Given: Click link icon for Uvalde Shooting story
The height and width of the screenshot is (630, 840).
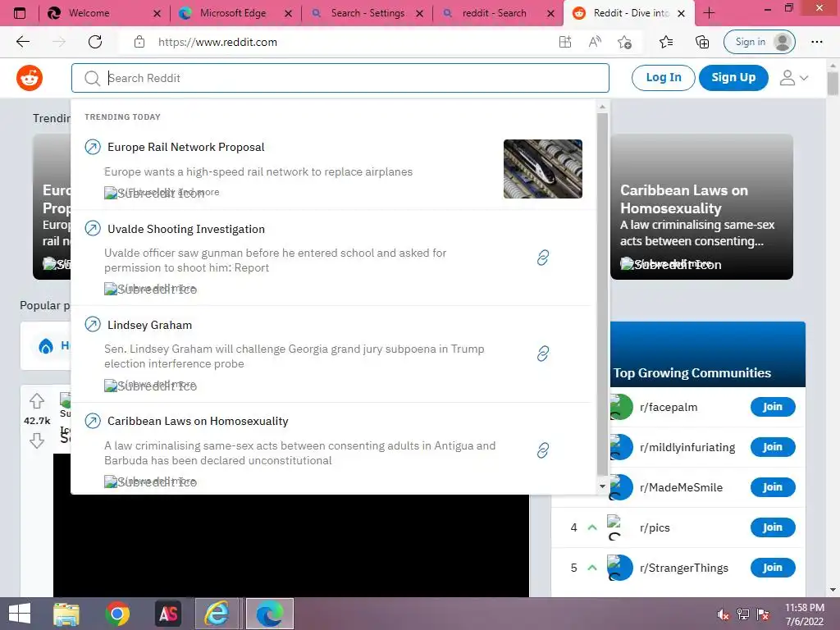Looking at the screenshot, I should 543,258.
